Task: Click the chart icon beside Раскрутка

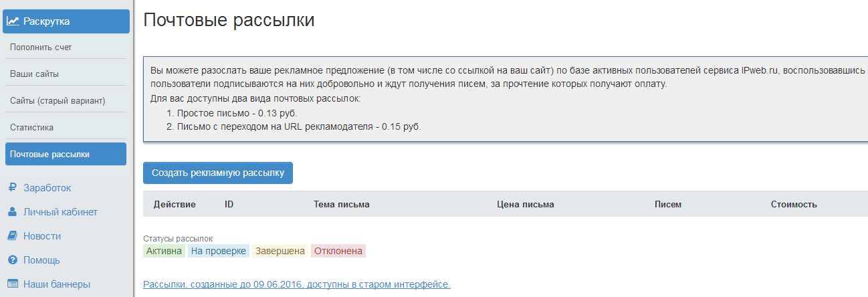Action: pos(13,21)
